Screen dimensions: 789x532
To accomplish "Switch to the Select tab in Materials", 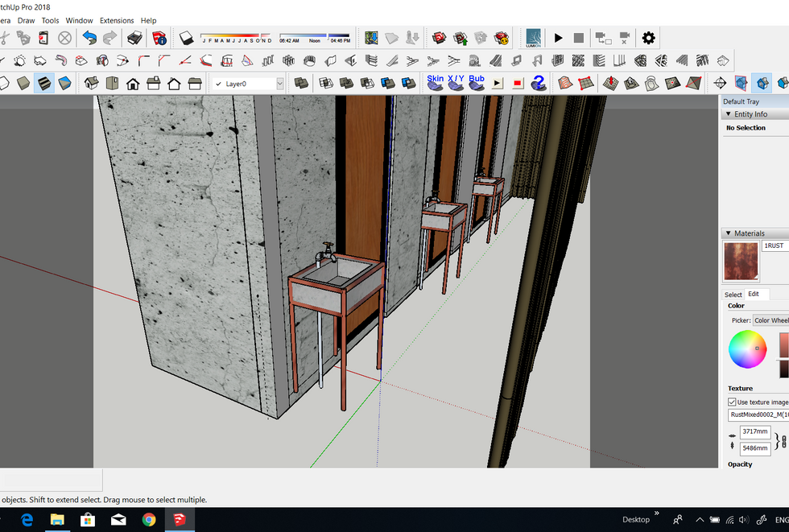I will pos(733,295).
